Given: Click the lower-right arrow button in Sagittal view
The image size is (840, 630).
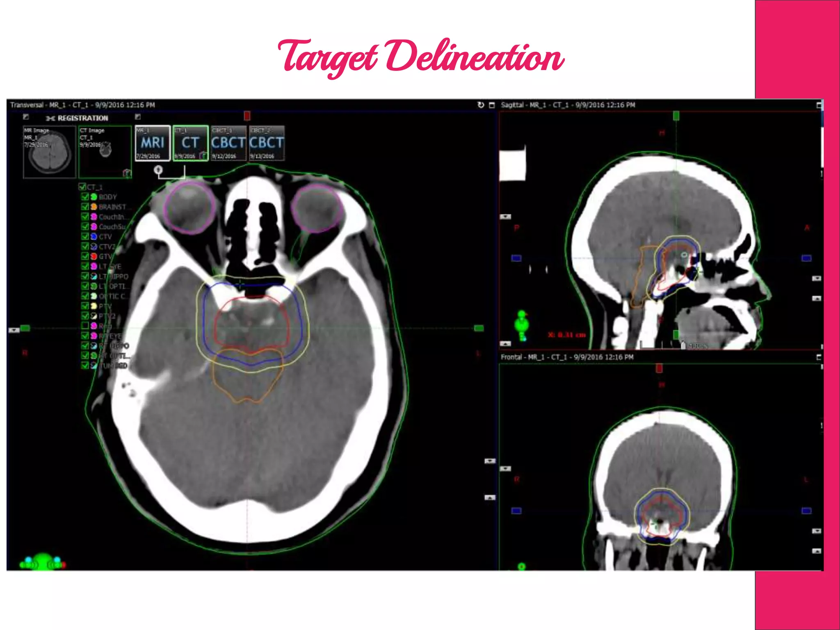Looking at the screenshot, I should (x=817, y=299).
